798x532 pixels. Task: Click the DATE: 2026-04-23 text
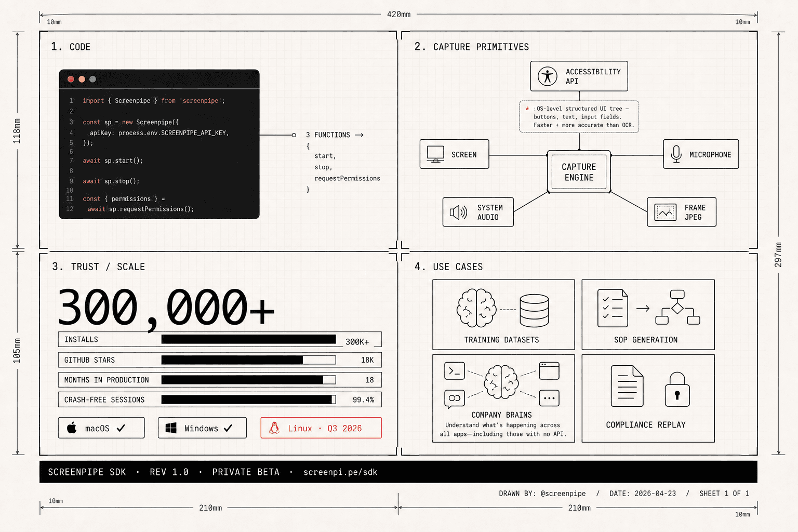643,494
